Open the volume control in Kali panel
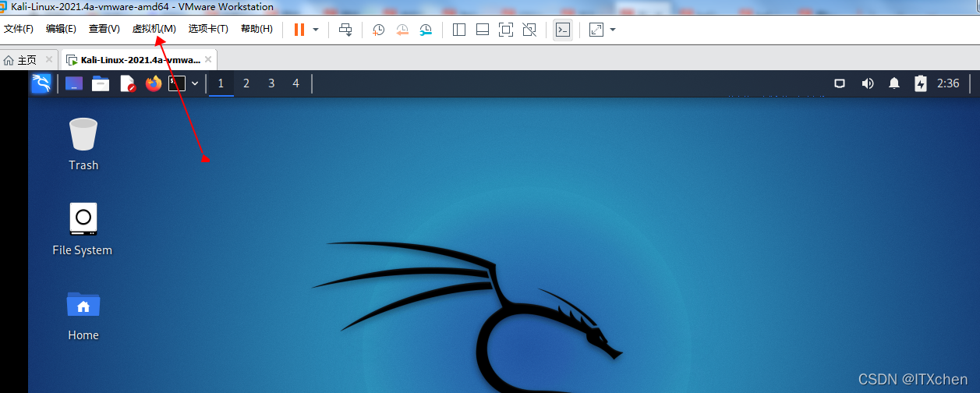This screenshot has height=393, width=980. coord(868,83)
